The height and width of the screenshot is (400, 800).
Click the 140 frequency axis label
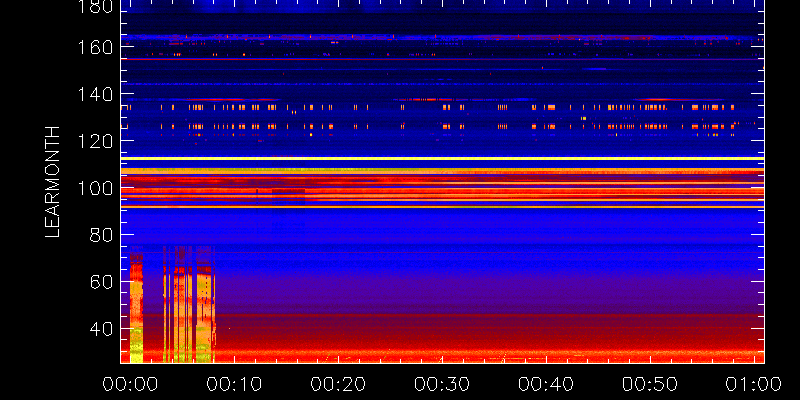pos(95,95)
